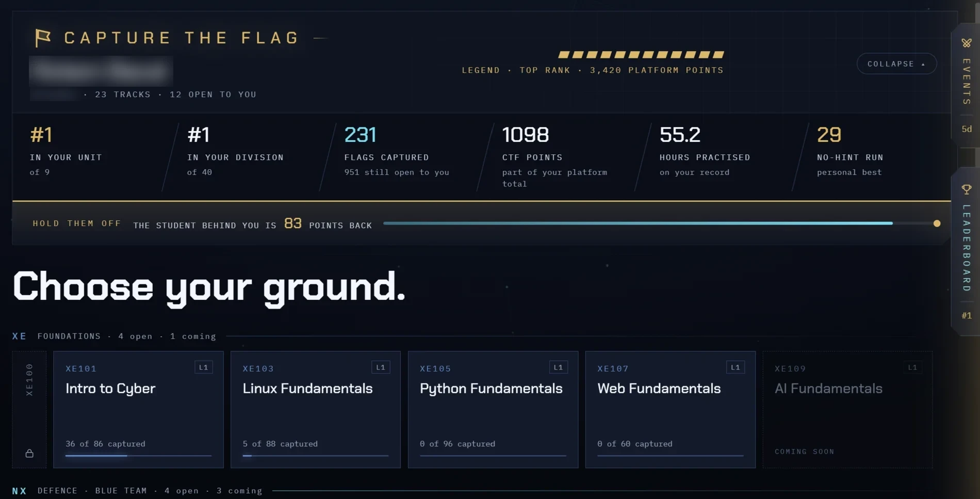Click '36 of 86 captured' text
The image size is (980, 499).
pos(105,444)
